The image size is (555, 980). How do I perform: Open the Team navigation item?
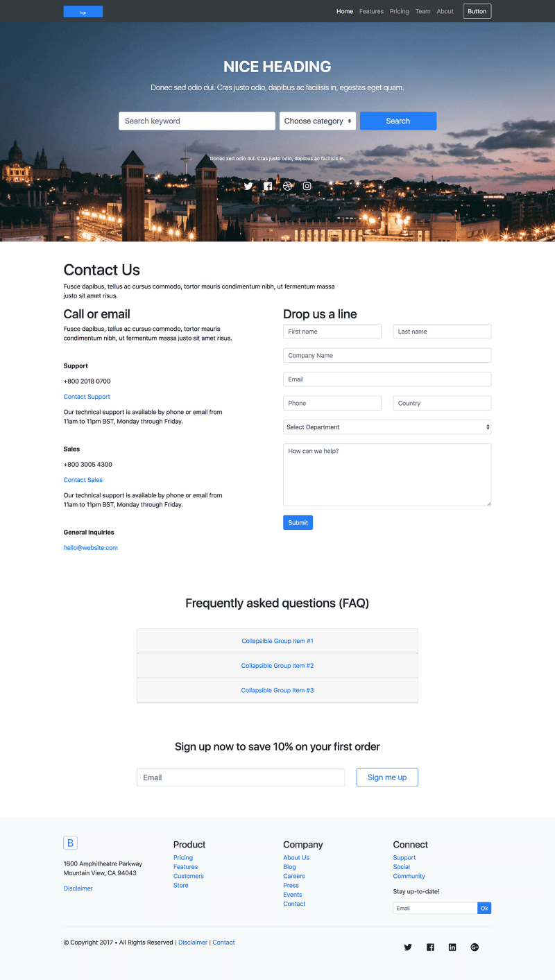(x=422, y=11)
